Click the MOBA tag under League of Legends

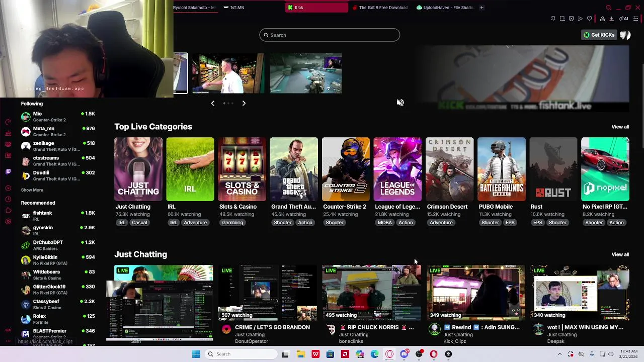click(x=384, y=223)
